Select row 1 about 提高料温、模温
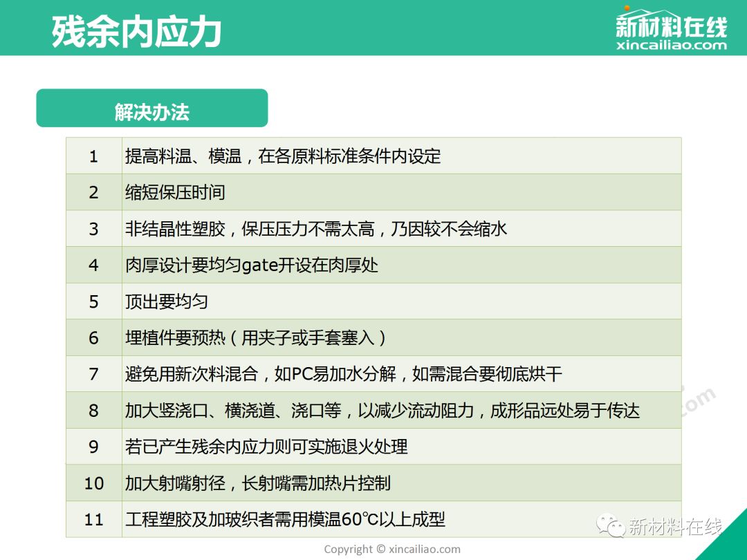The height and width of the screenshot is (560, 747). click(x=282, y=156)
